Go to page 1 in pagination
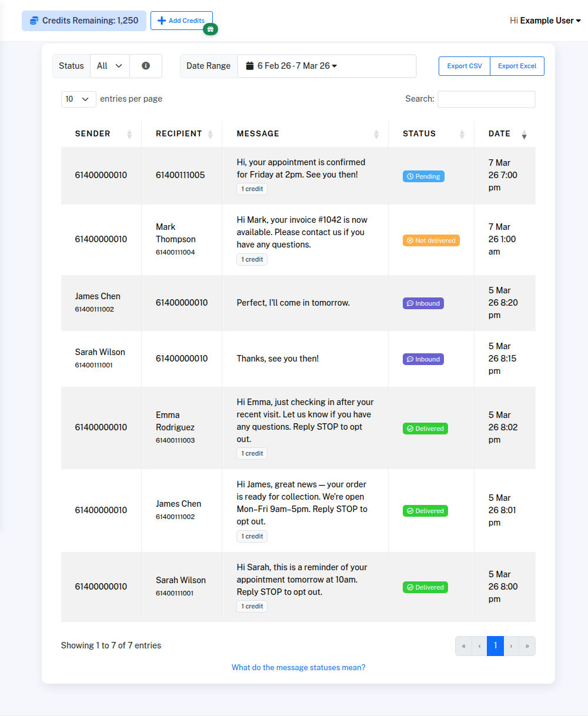This screenshot has width=588, height=716. click(495, 645)
